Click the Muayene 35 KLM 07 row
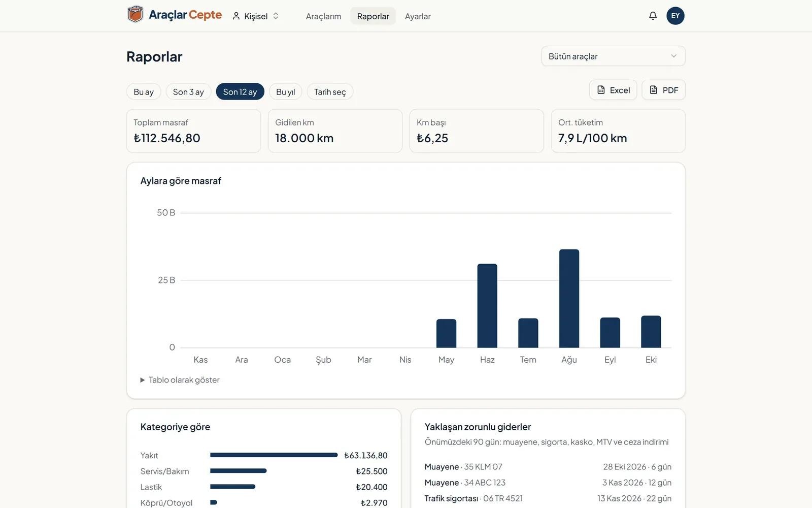Image resolution: width=812 pixels, height=508 pixels. (548, 467)
